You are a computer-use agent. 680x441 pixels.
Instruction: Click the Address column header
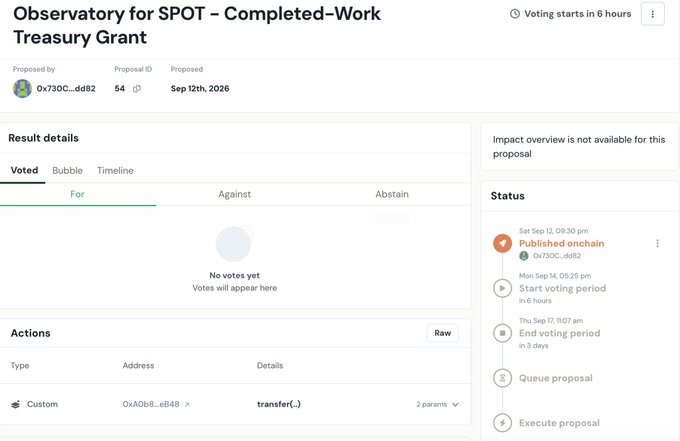pos(138,366)
